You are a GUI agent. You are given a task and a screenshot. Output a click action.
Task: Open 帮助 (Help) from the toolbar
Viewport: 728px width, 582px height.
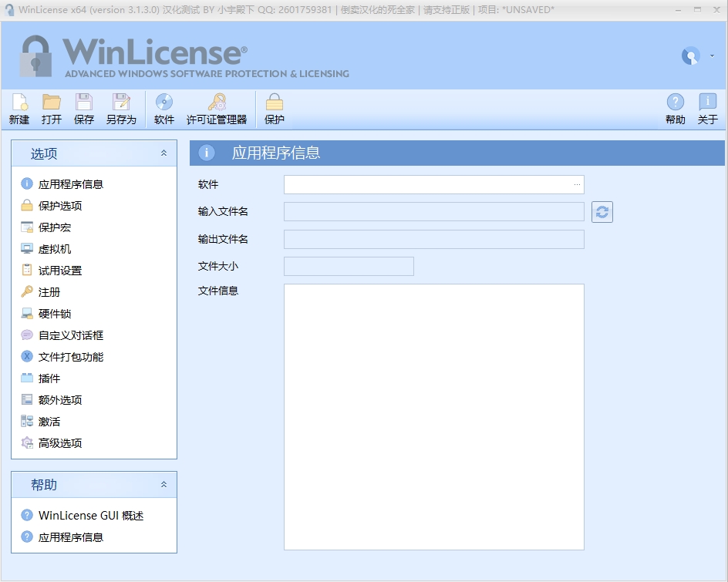pyautogui.click(x=676, y=109)
